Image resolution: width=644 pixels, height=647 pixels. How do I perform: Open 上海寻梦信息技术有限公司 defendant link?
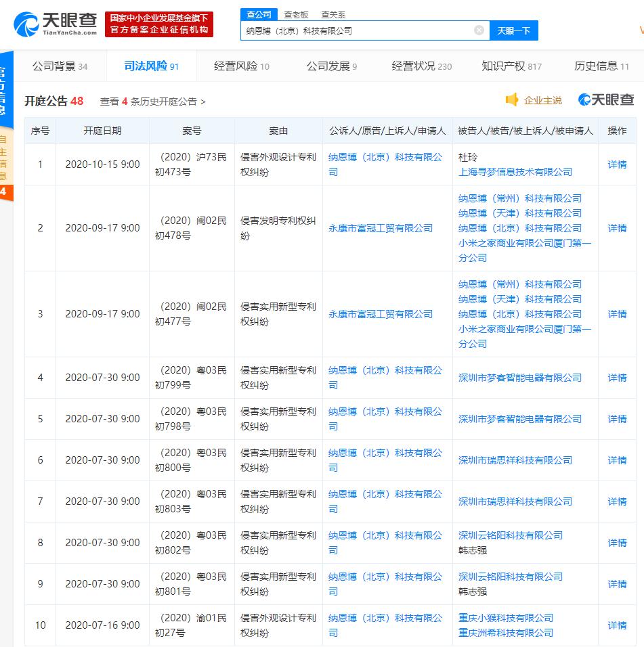coord(515,172)
